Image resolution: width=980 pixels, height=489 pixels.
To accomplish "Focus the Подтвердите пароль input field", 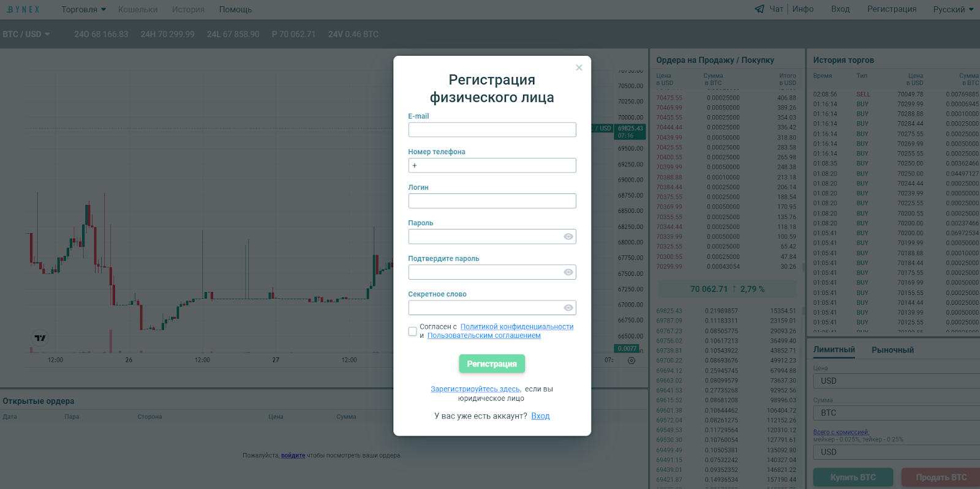I will point(492,272).
